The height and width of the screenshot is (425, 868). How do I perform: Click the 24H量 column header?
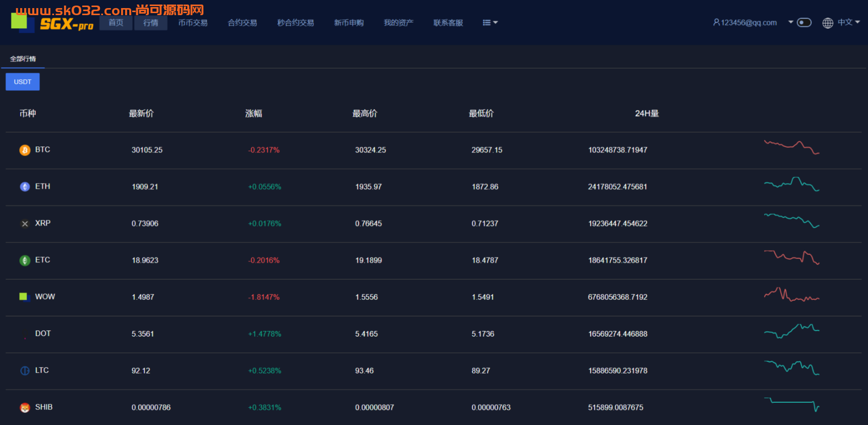coord(647,114)
